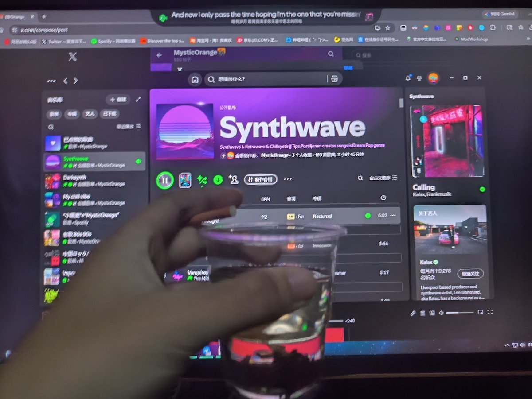The height and width of the screenshot is (399, 532).
Task: Enter fullscreen with the player corner icon
Action: pyautogui.click(x=490, y=312)
